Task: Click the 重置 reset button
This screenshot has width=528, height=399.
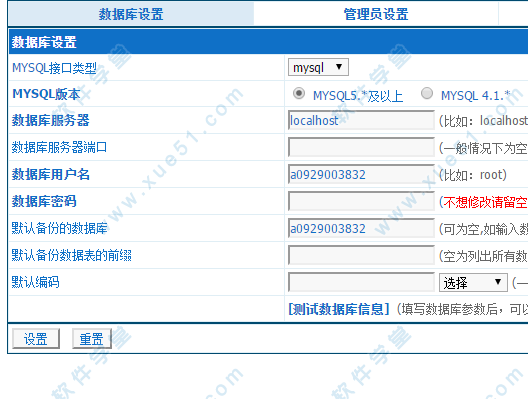Action: pos(92,339)
